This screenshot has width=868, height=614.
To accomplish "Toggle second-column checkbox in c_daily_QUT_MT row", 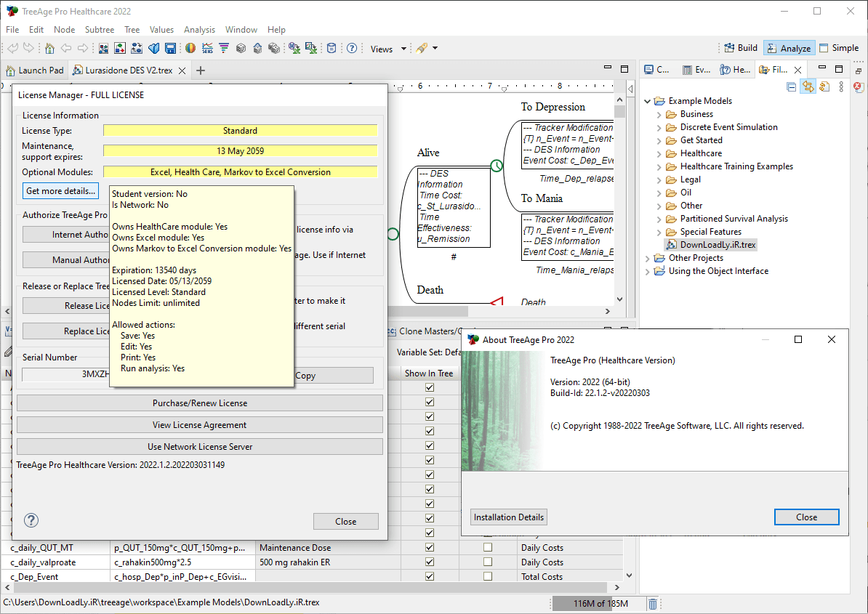I will pos(488,547).
